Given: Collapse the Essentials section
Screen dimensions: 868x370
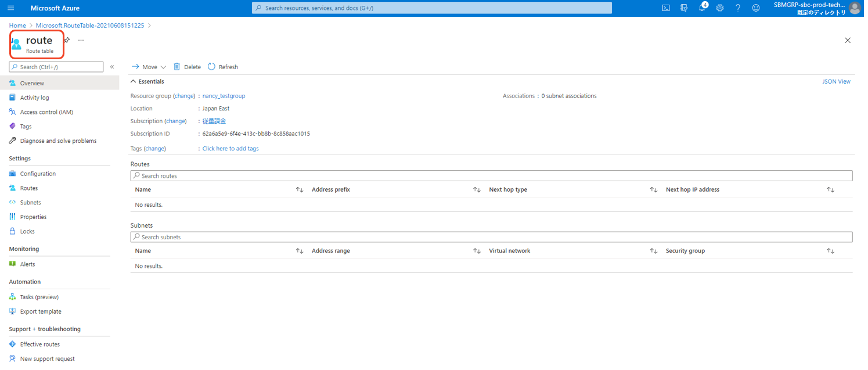Looking at the screenshot, I should (x=134, y=81).
